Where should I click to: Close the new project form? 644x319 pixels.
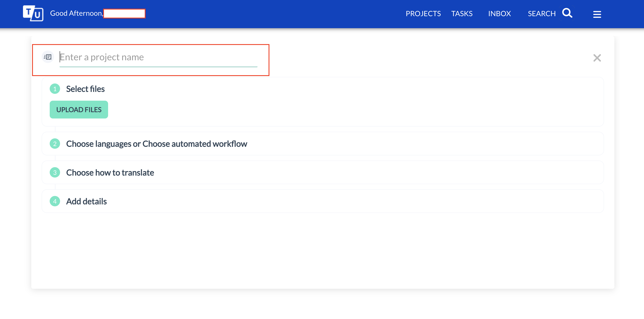click(597, 58)
